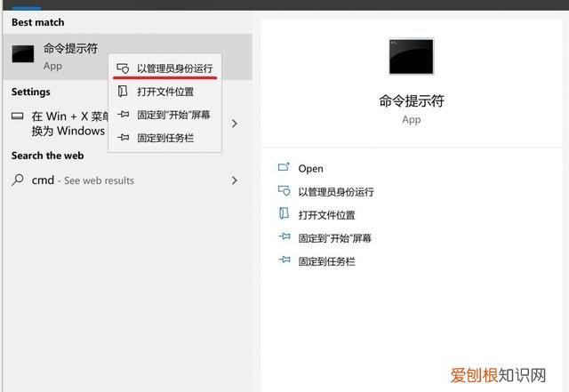Viewport: 569px width, 392px height.
Task: Click 打开文件位置 in the right pane
Action: (326, 215)
